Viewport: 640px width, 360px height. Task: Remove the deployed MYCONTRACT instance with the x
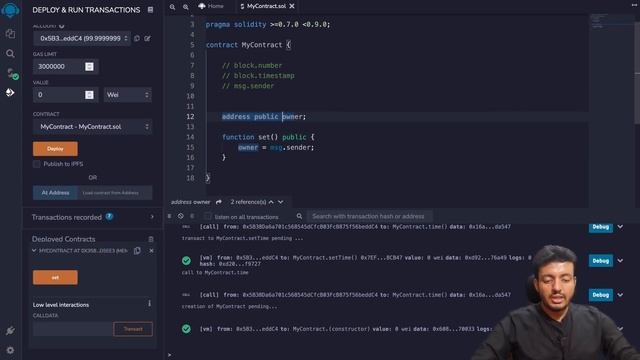[x=151, y=251]
